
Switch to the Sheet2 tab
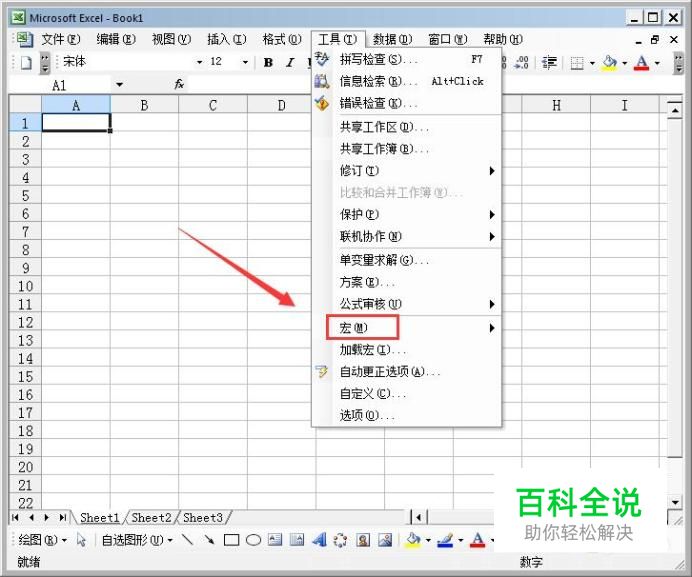[151, 517]
